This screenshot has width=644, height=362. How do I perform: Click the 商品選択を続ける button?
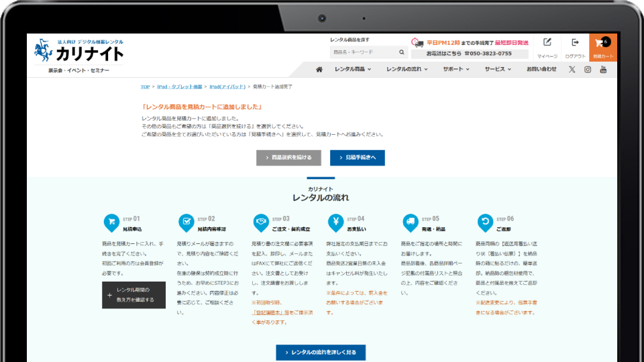[x=288, y=158]
